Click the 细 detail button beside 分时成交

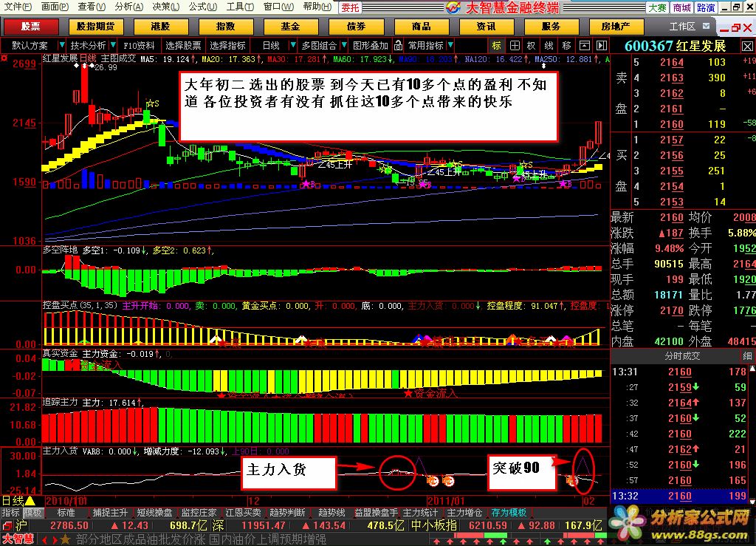click(x=747, y=356)
